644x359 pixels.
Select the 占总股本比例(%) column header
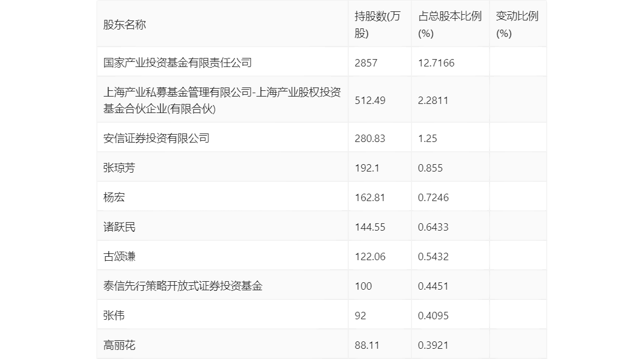(450, 24)
